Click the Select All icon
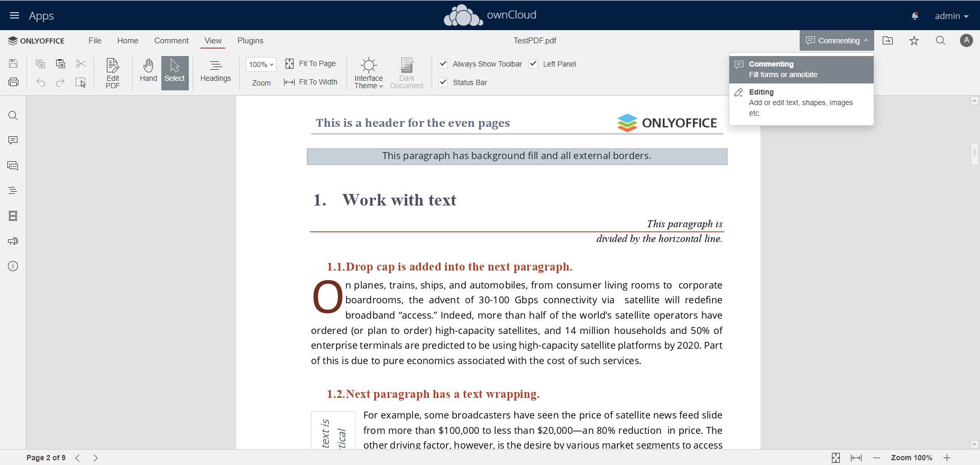This screenshot has height=465, width=980. (80, 82)
